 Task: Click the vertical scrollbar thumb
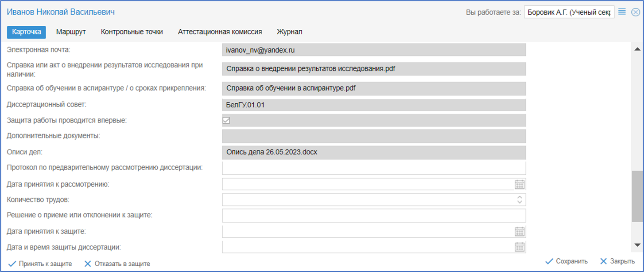tap(637, 195)
